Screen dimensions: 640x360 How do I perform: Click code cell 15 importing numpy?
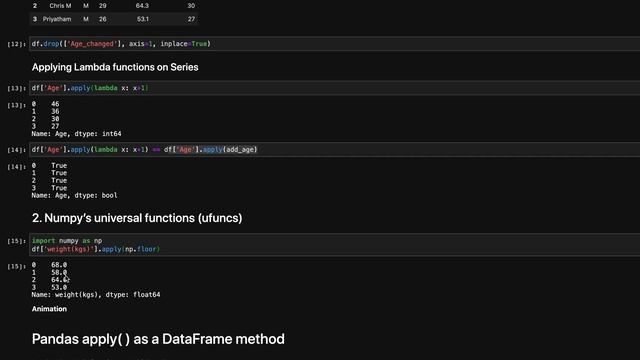click(x=335, y=244)
